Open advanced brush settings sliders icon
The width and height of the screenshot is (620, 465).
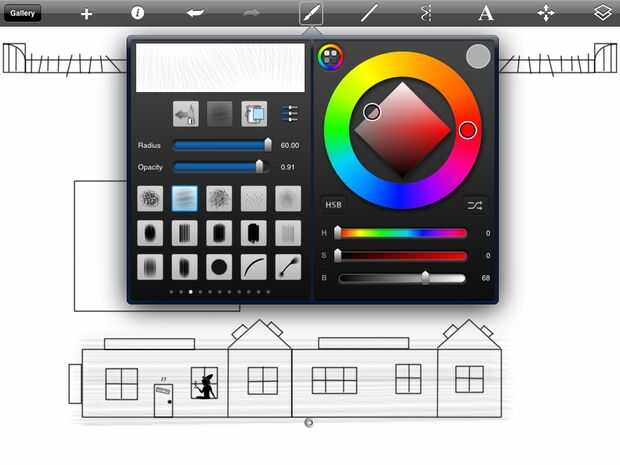pyautogui.click(x=289, y=113)
